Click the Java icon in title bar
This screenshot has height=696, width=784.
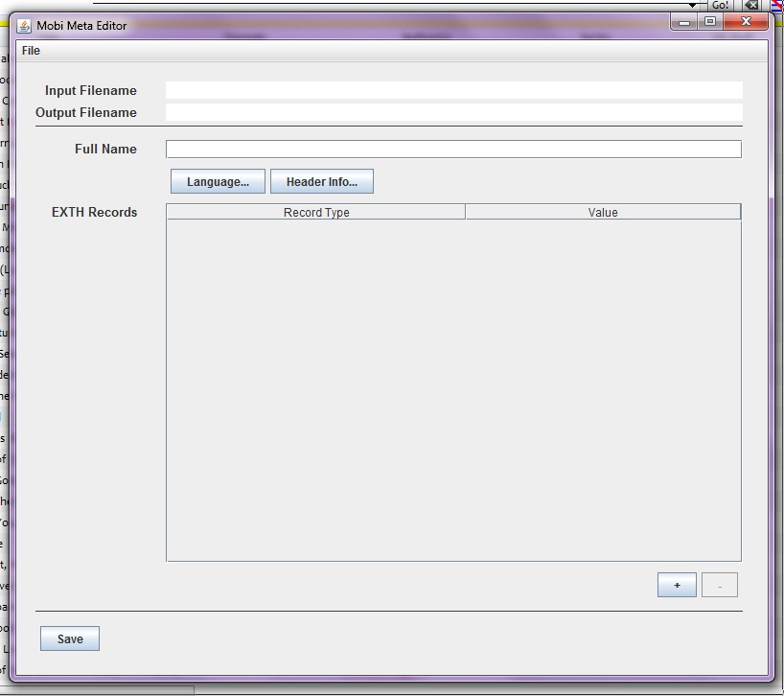click(x=24, y=26)
